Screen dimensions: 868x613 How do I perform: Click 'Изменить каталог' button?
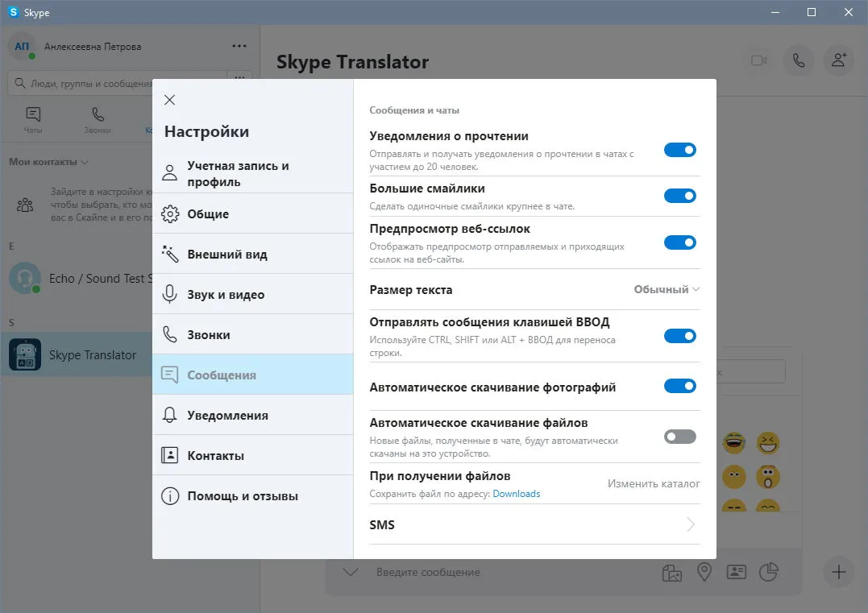[653, 483]
